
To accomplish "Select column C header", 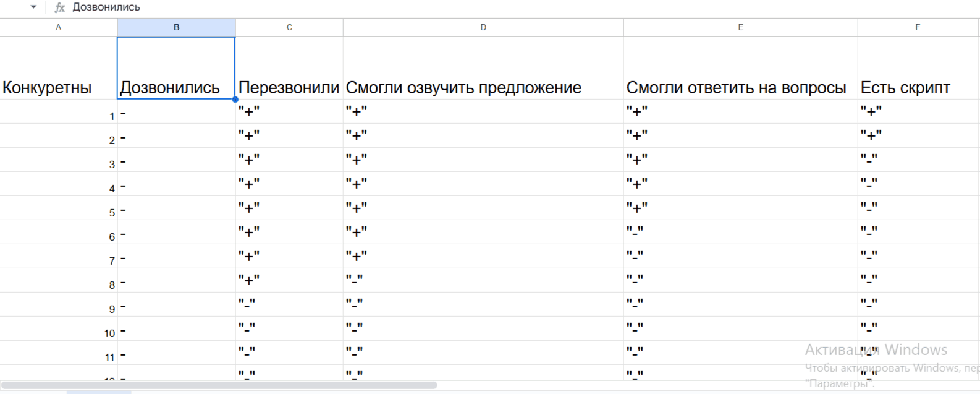I will point(289,27).
